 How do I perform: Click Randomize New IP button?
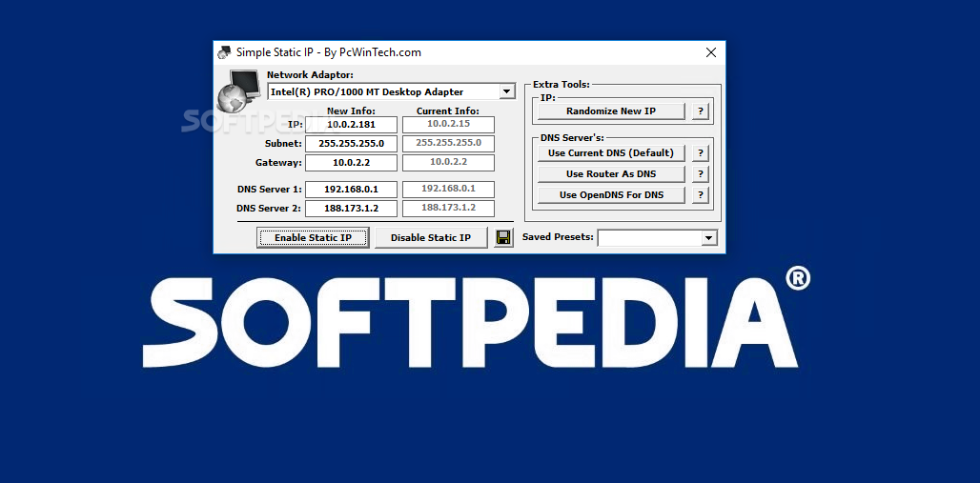[611, 111]
